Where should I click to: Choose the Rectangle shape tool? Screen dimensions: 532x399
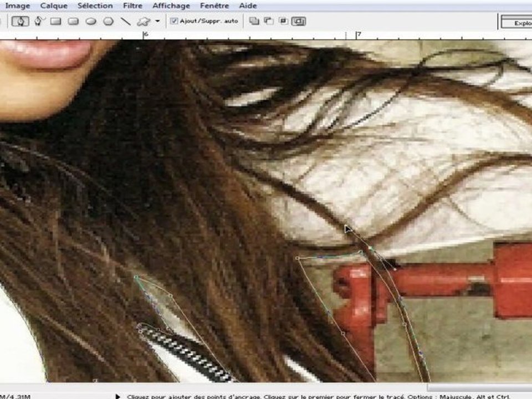point(55,22)
